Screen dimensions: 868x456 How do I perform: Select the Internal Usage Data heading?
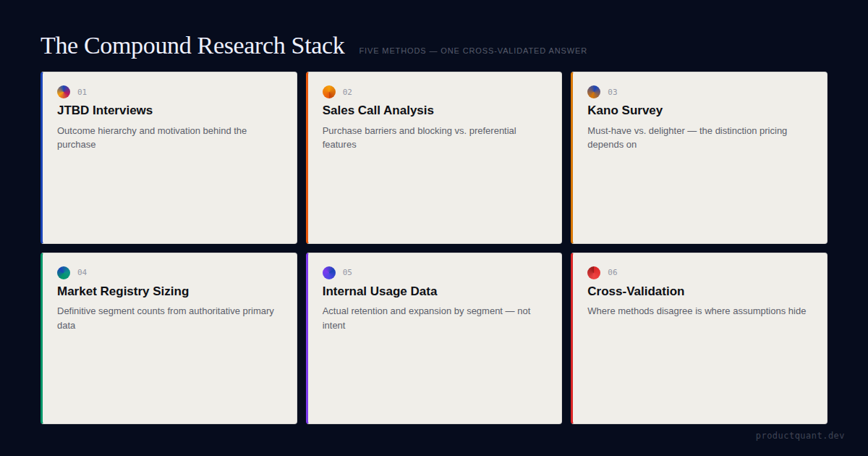coord(380,292)
